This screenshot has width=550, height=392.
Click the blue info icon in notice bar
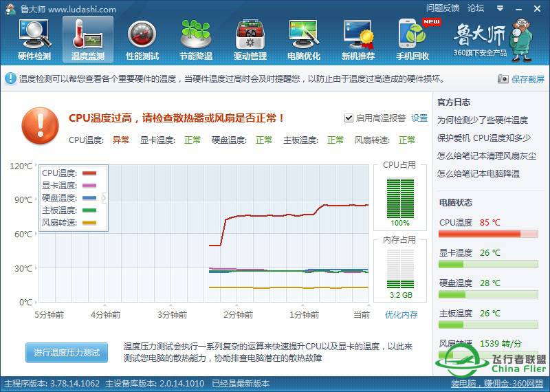pos(10,78)
